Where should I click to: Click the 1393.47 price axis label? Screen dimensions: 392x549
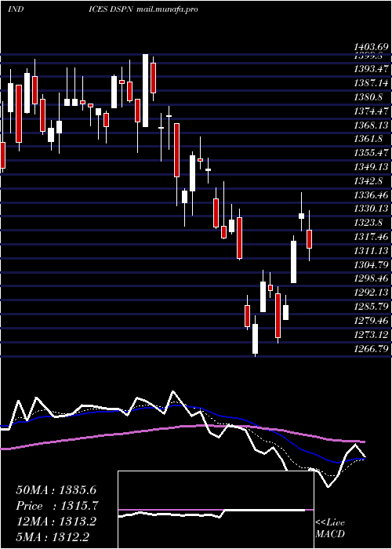point(371,69)
